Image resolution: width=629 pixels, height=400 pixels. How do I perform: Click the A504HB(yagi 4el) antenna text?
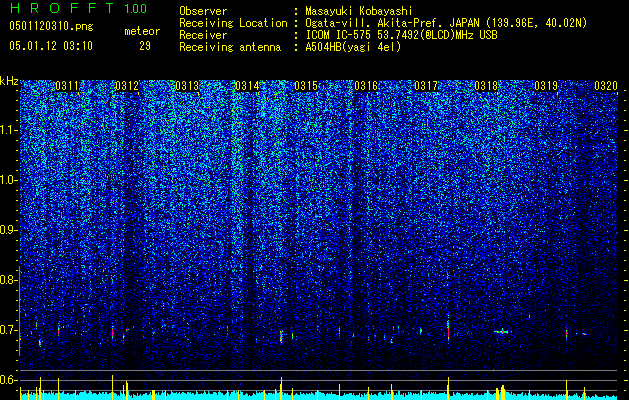click(353, 47)
